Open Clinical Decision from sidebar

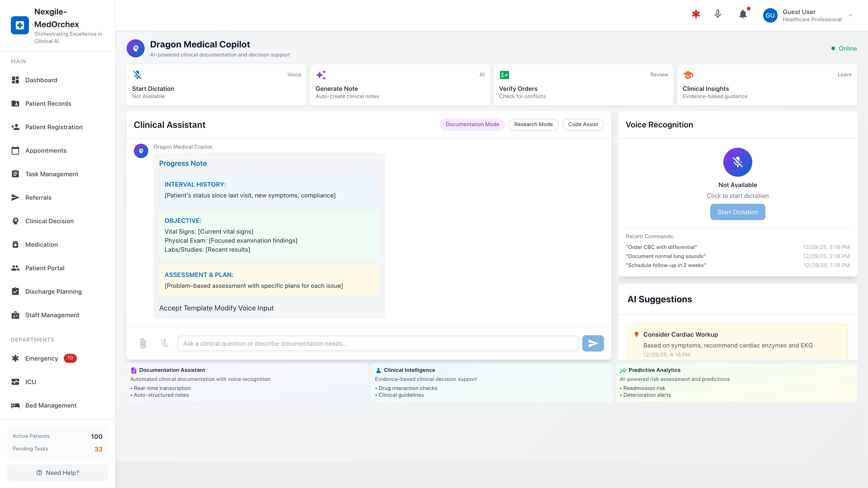[x=49, y=221]
